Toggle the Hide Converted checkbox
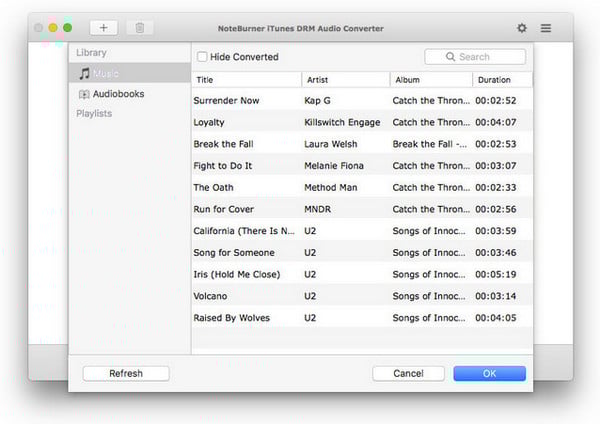The height and width of the screenshot is (424, 600). 202,57
